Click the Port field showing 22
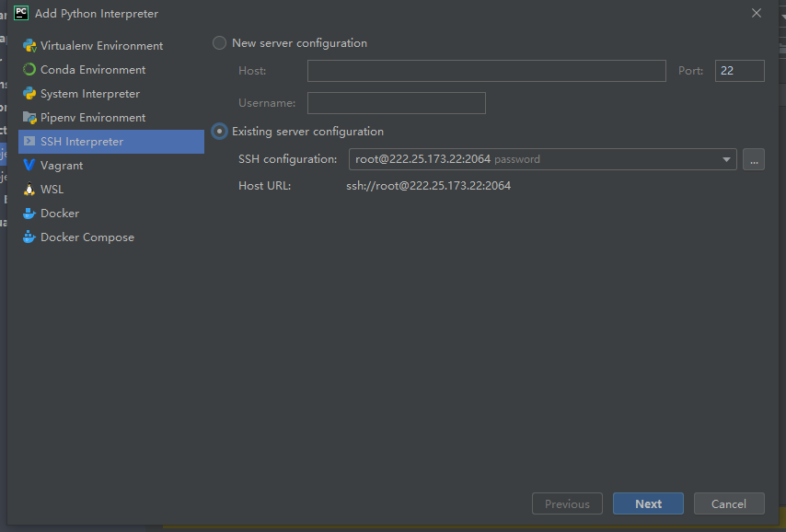The width and height of the screenshot is (786, 532). point(739,71)
